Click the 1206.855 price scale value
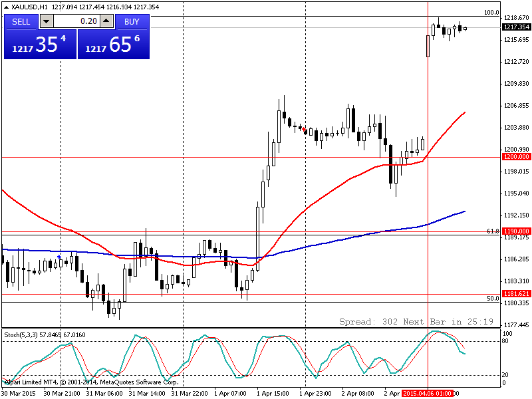This screenshot has height=399, width=532. 517,106
